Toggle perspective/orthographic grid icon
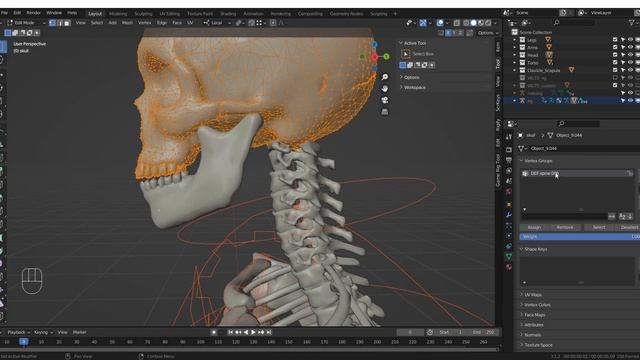Image resolution: width=640 pixels, height=360 pixels. tap(384, 111)
